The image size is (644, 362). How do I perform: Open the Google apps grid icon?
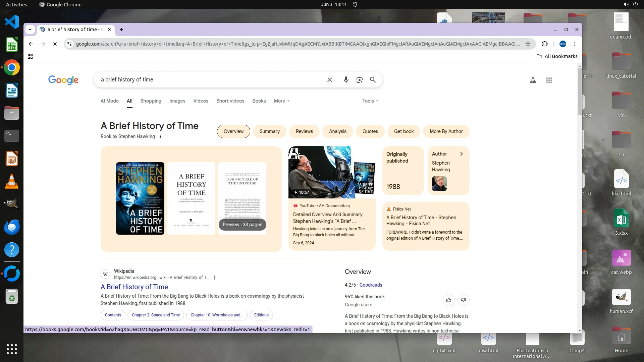549,80
